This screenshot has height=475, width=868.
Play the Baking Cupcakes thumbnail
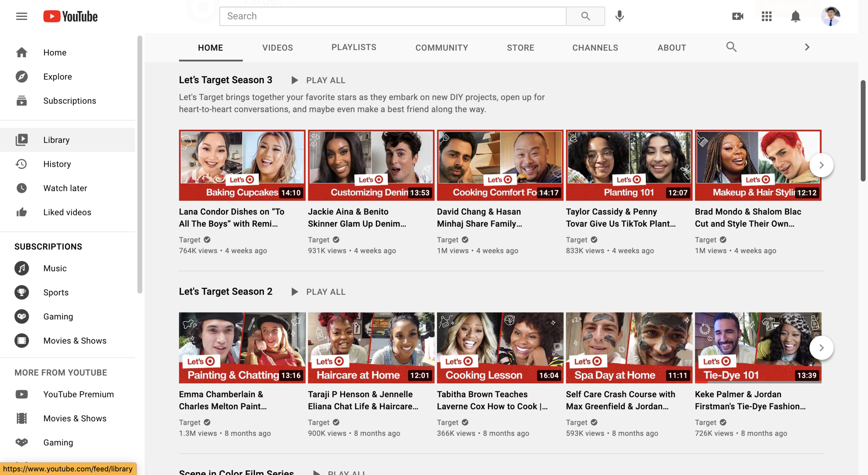242,165
